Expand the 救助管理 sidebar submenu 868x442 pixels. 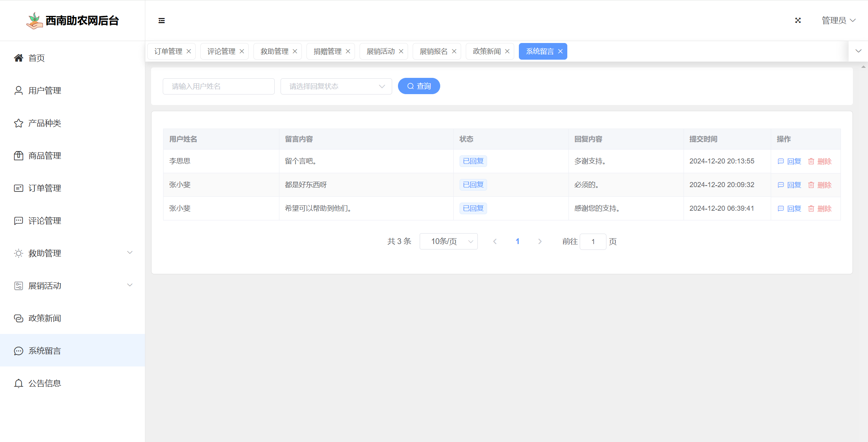point(130,253)
